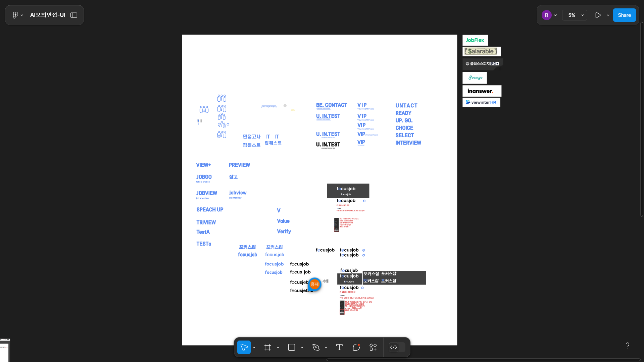Open the 5% zoom level dropdown
The height and width of the screenshot is (362, 644).
(x=575, y=15)
